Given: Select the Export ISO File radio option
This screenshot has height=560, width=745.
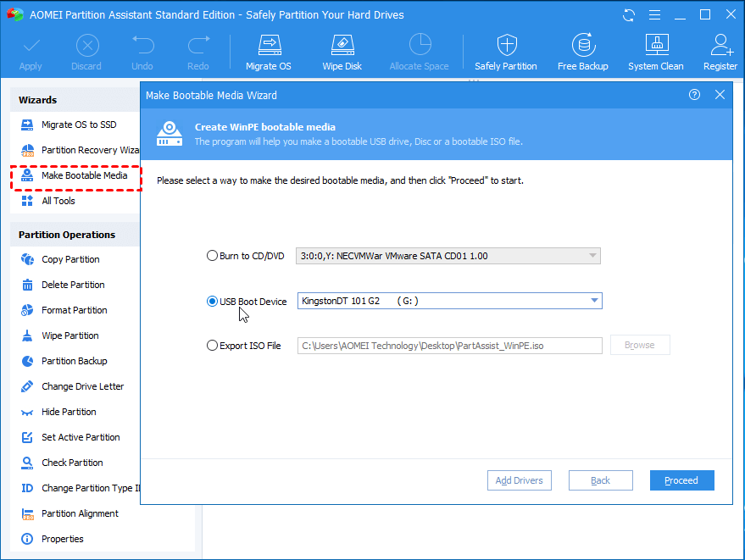Looking at the screenshot, I should tap(212, 346).
